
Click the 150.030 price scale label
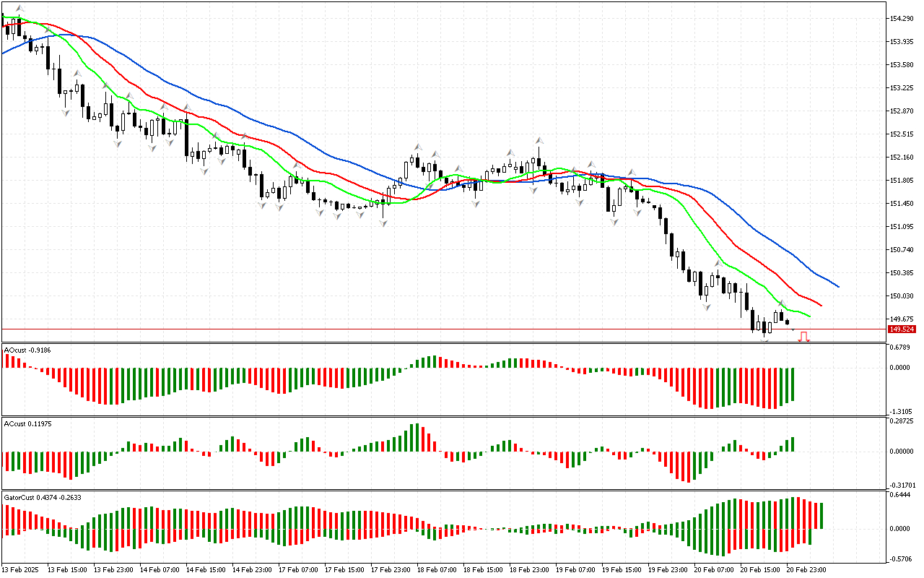click(901, 296)
